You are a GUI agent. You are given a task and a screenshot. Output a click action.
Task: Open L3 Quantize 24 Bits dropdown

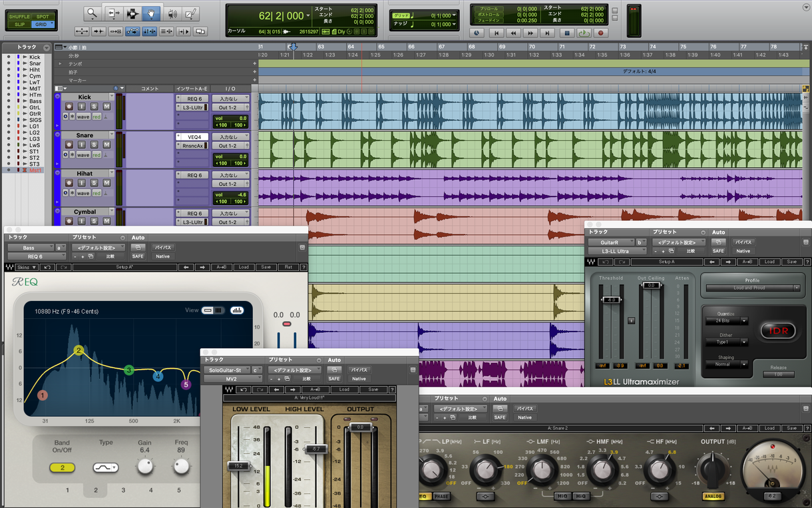coord(728,321)
